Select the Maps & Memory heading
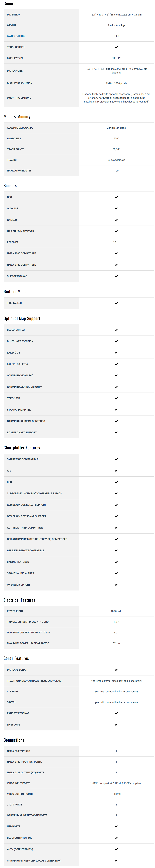The image size is (155, 868). click(x=17, y=117)
